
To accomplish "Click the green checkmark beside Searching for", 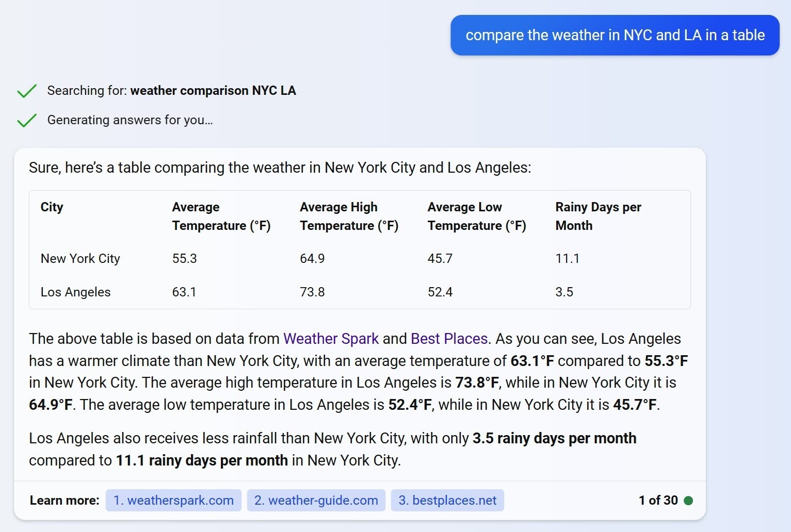I will pyautogui.click(x=27, y=91).
